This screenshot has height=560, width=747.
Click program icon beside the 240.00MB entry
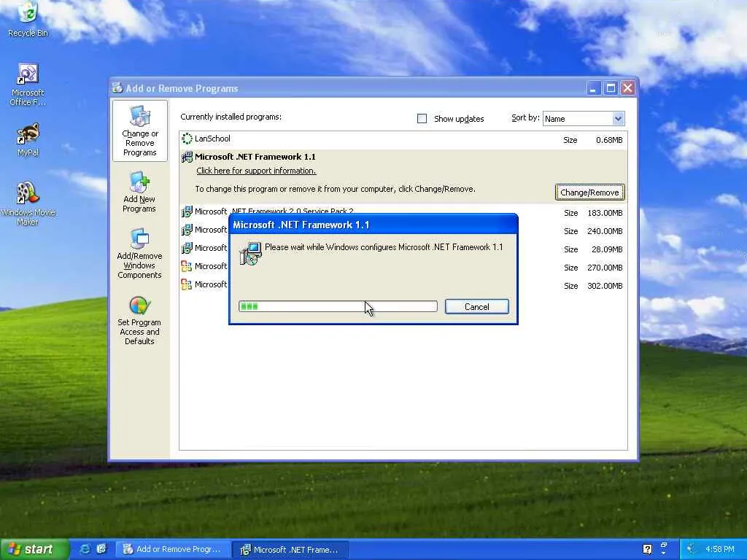187,230
